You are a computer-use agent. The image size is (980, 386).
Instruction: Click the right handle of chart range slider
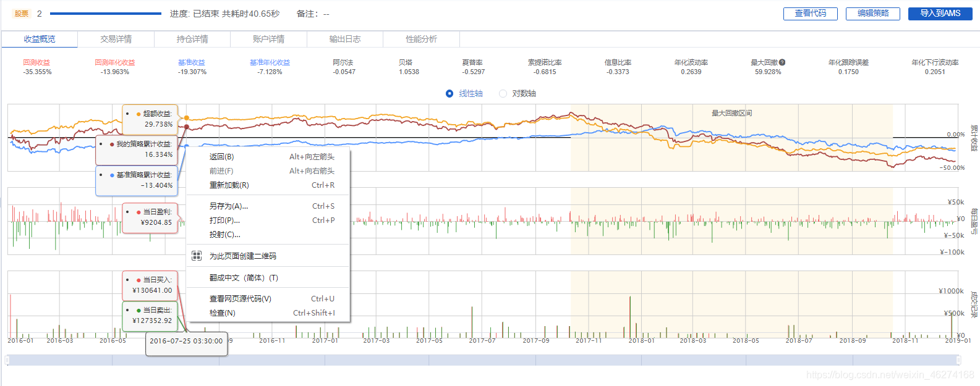(958, 360)
